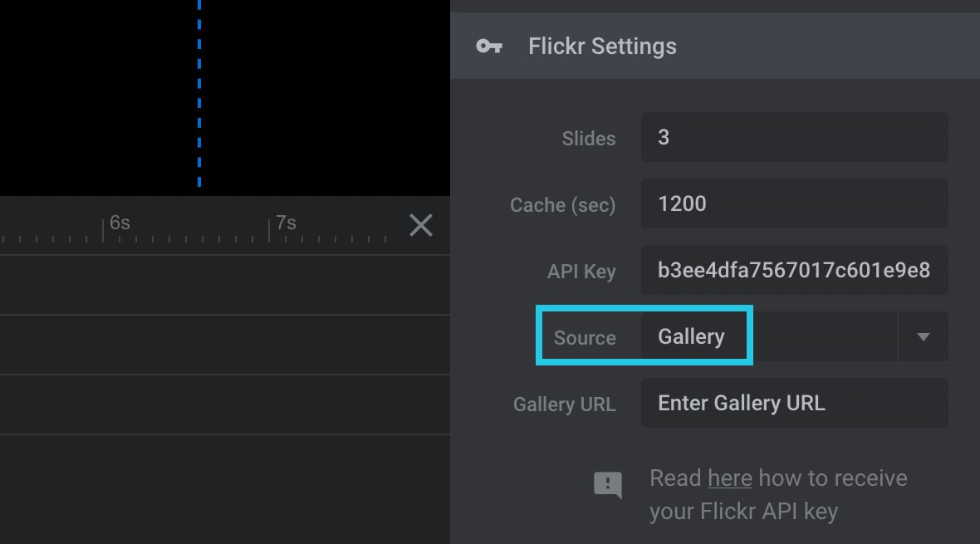Click the Enter Gallery URL field
Screen dimensions: 980x544
tap(794, 404)
